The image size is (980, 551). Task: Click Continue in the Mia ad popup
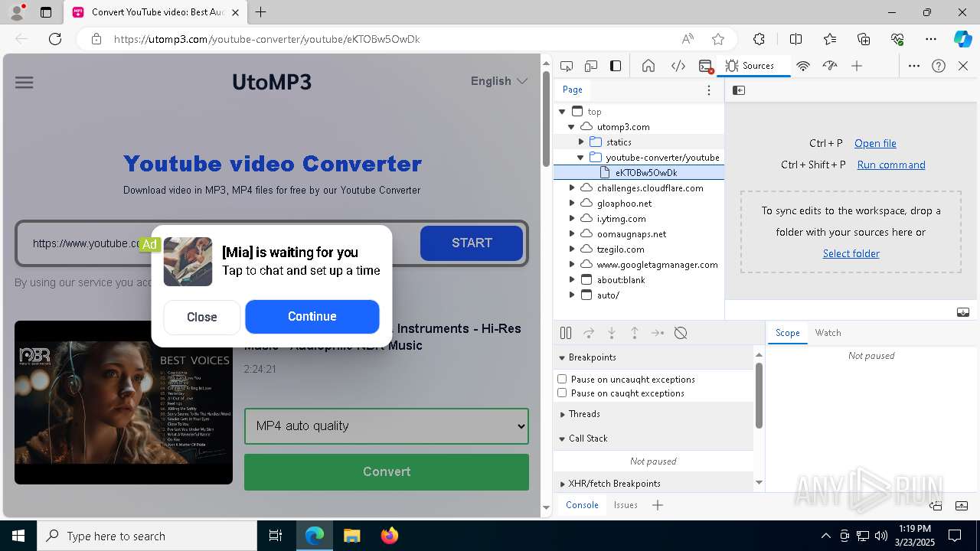click(x=312, y=317)
